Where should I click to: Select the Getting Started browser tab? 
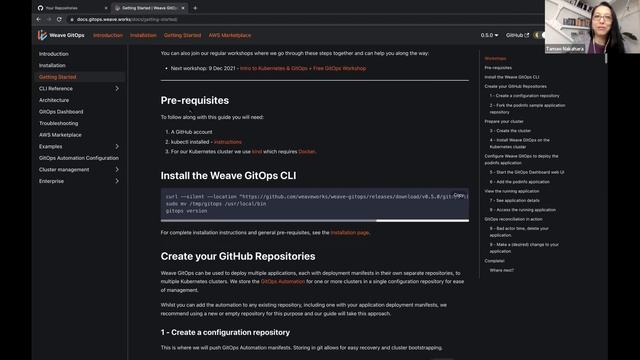pyautogui.click(x=149, y=8)
